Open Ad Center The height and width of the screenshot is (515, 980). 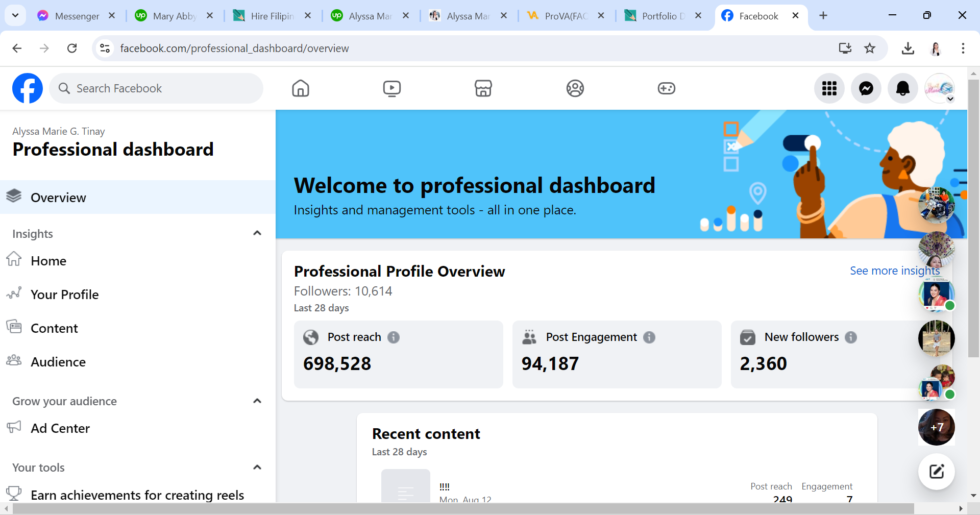(138, 428)
